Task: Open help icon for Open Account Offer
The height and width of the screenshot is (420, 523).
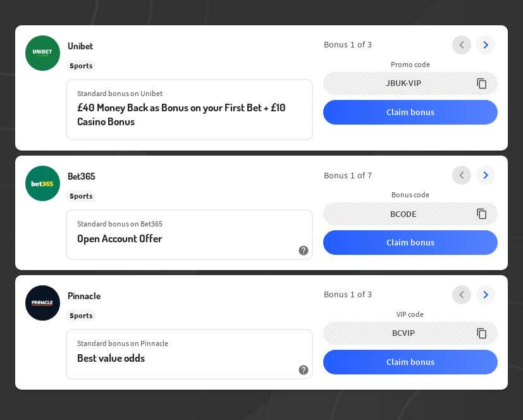Action: (304, 250)
